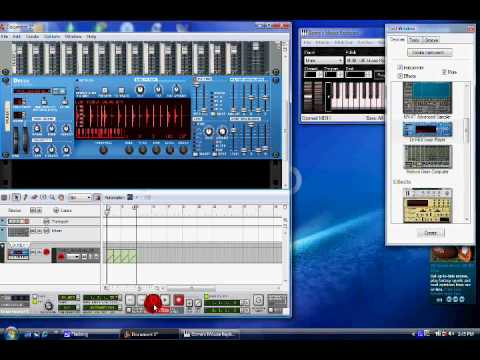Click the Preview button on Dr.Rex
The height and width of the screenshot is (360, 480).
[x=104, y=91]
